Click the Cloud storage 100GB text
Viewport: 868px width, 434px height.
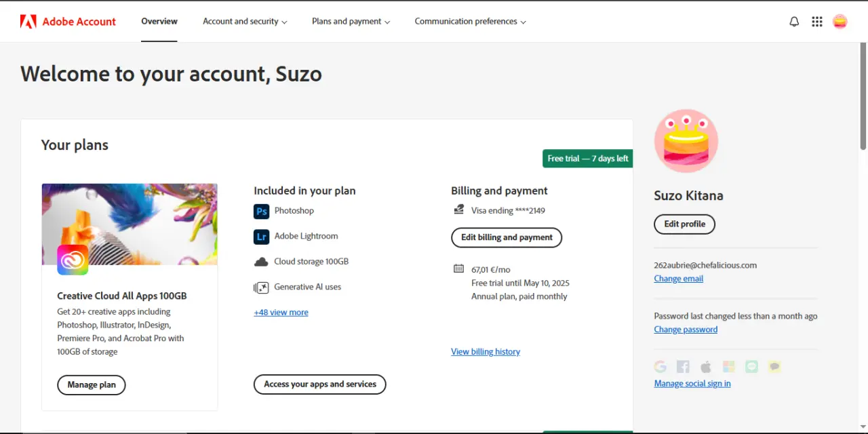[x=311, y=262]
